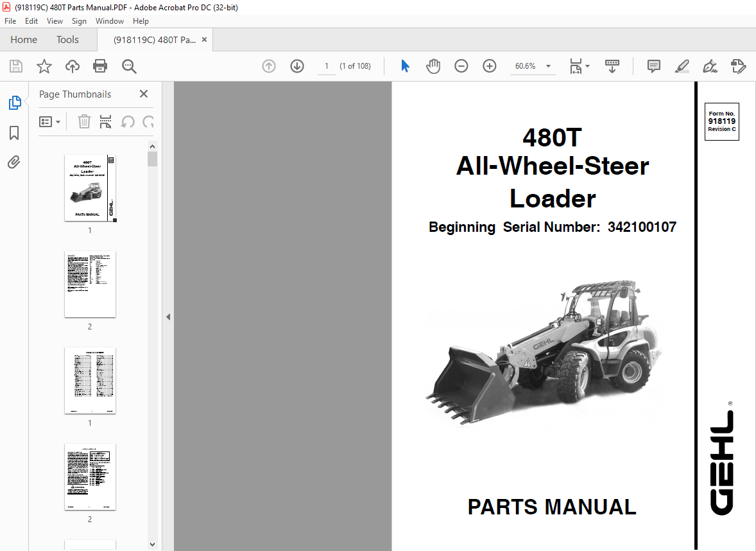Open the Bookmarks sidebar icon

(x=15, y=133)
